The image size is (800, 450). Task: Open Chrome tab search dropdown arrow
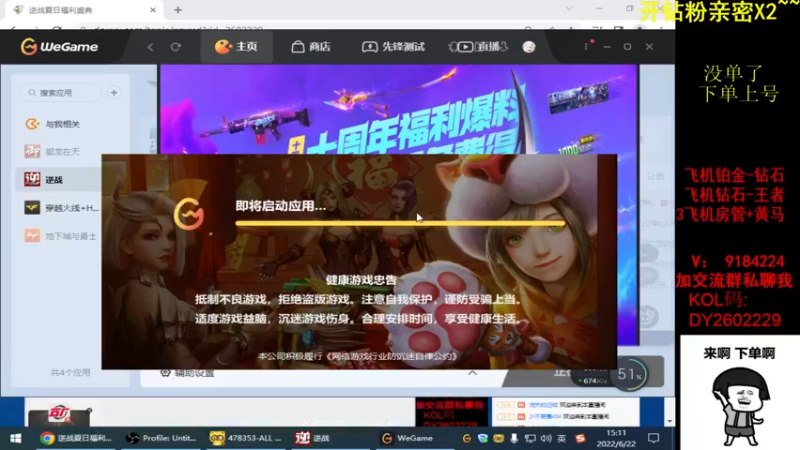(x=569, y=9)
